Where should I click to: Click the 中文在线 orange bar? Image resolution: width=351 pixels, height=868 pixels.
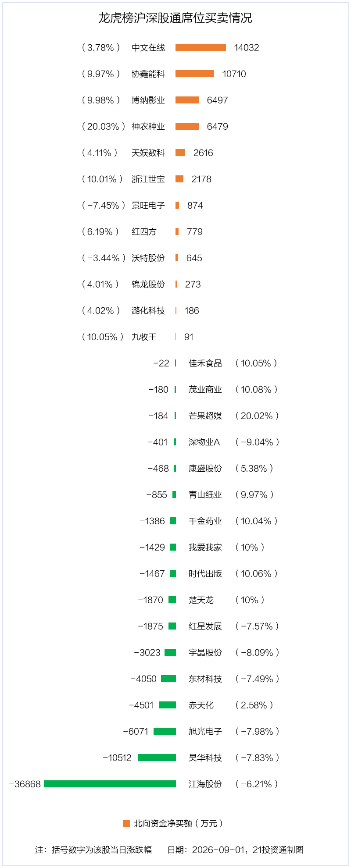(x=201, y=47)
